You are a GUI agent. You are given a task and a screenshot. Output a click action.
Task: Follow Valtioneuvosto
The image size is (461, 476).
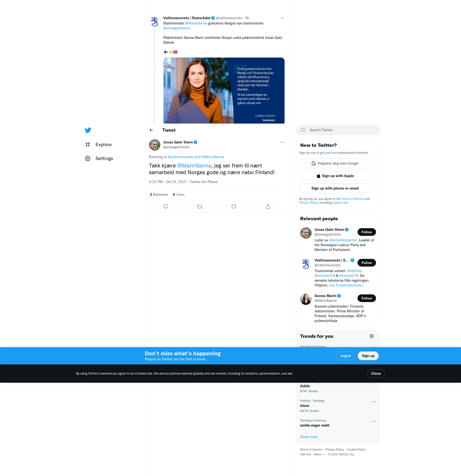366,263
